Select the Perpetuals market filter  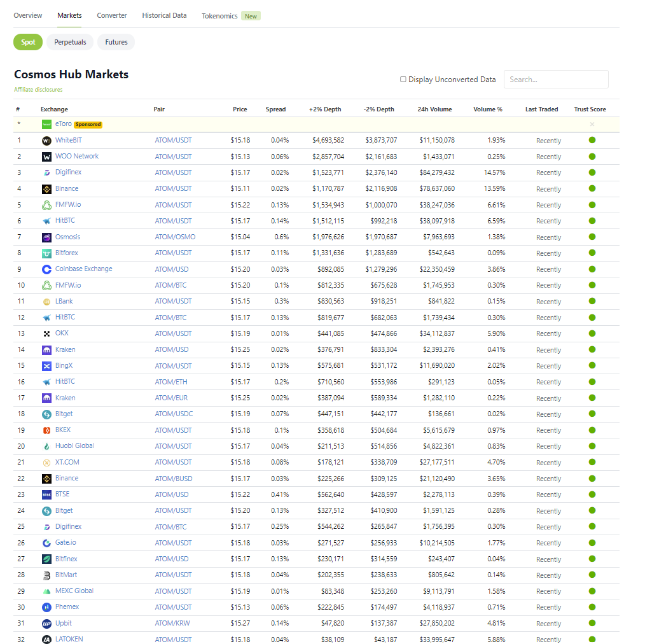click(x=70, y=42)
